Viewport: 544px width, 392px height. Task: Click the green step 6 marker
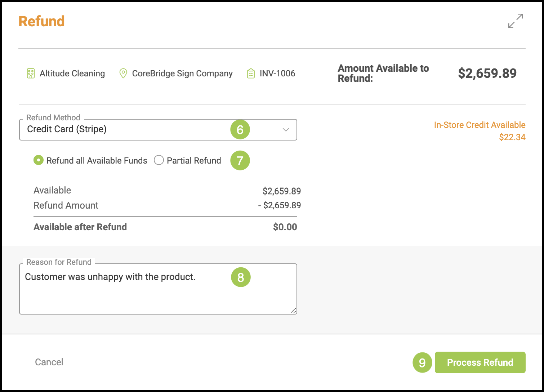point(240,130)
